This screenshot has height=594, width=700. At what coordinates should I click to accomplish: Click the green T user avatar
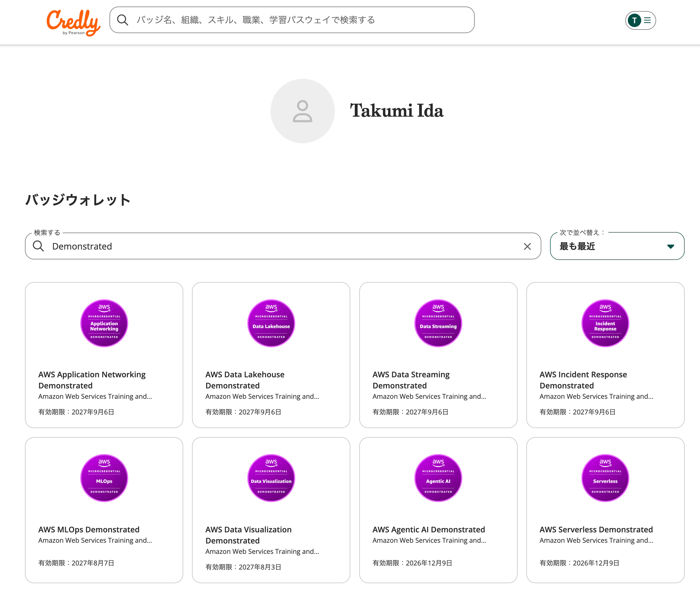[634, 20]
